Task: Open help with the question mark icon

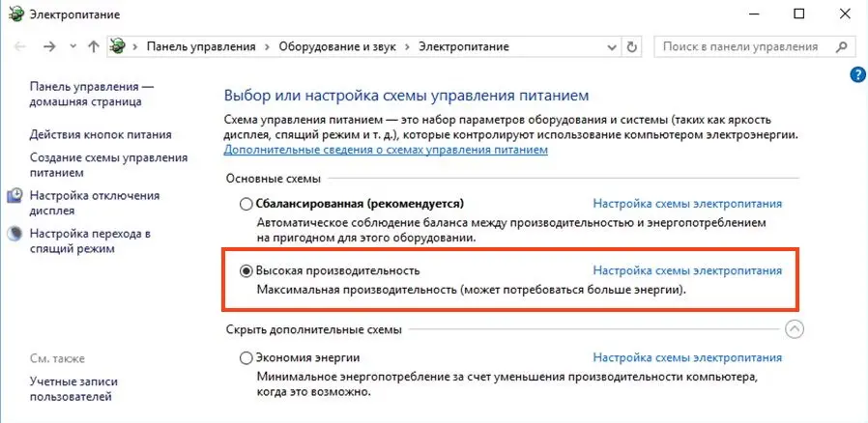Action: 856,74
